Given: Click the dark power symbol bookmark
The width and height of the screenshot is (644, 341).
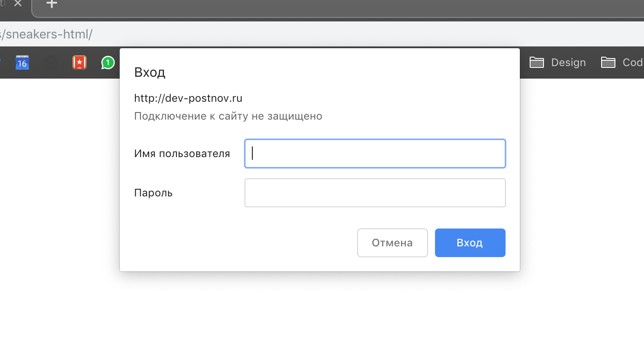Looking at the screenshot, I should point(51,62).
